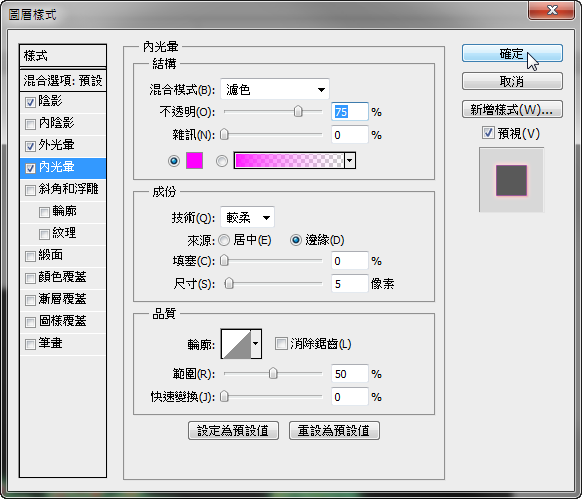The width and height of the screenshot is (582, 499).
Task: Enable the 內陰影 checkbox
Action: pos(30,124)
